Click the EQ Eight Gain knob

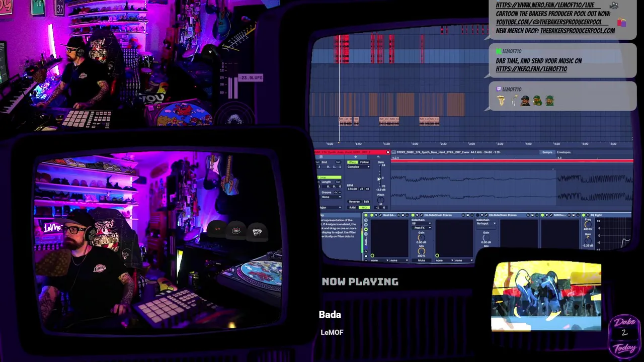point(588,241)
